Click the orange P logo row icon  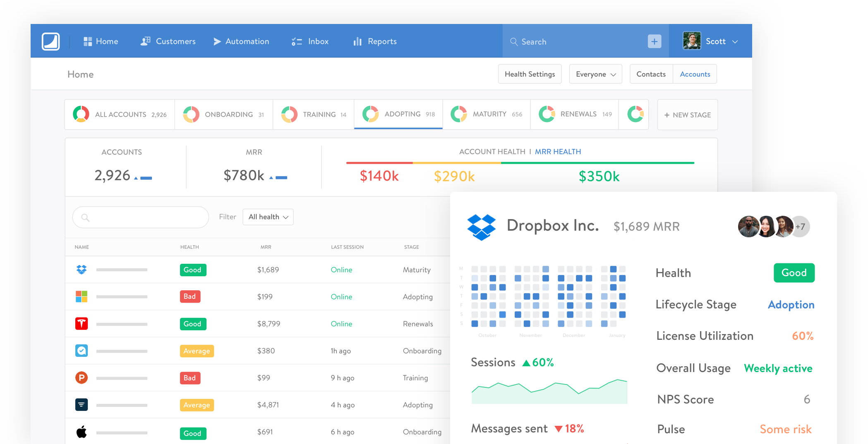pos(82,378)
